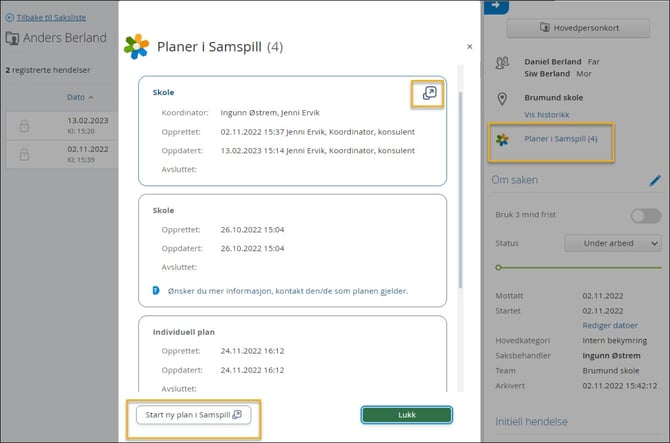
Task: Open the Status dropdown showing Under arbeid
Action: click(x=613, y=243)
